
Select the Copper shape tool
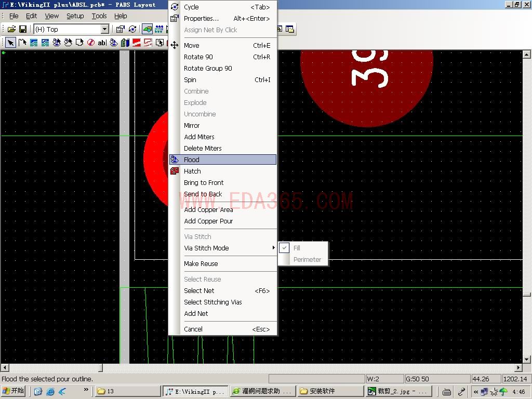(x=34, y=43)
